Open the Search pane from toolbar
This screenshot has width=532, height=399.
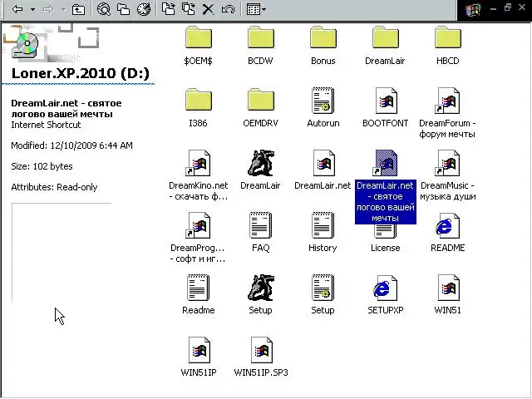point(103,9)
